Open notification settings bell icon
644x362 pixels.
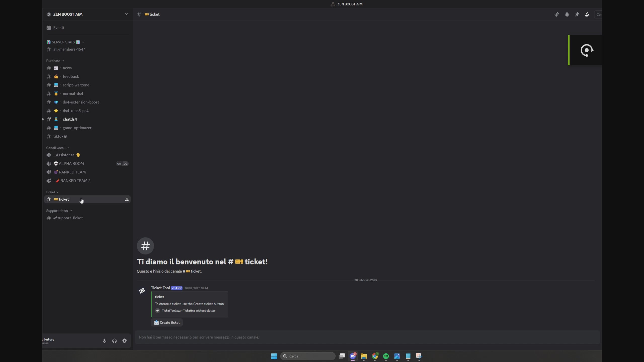click(567, 14)
